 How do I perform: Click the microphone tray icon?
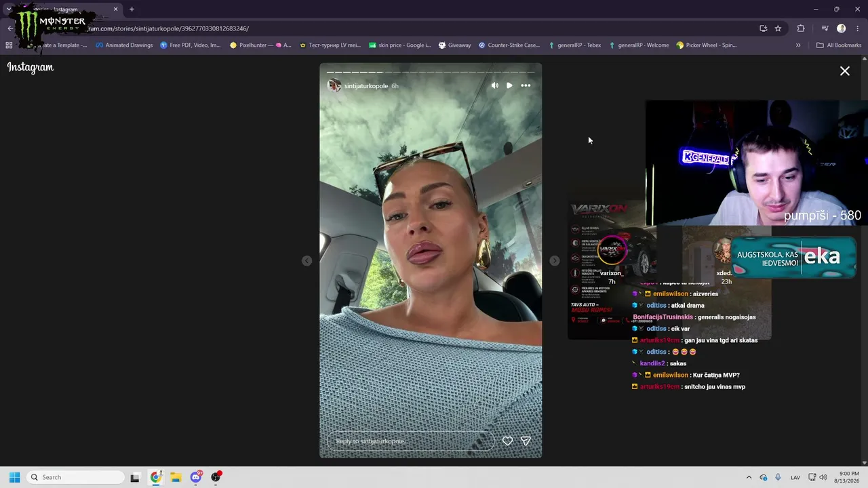coord(778,477)
